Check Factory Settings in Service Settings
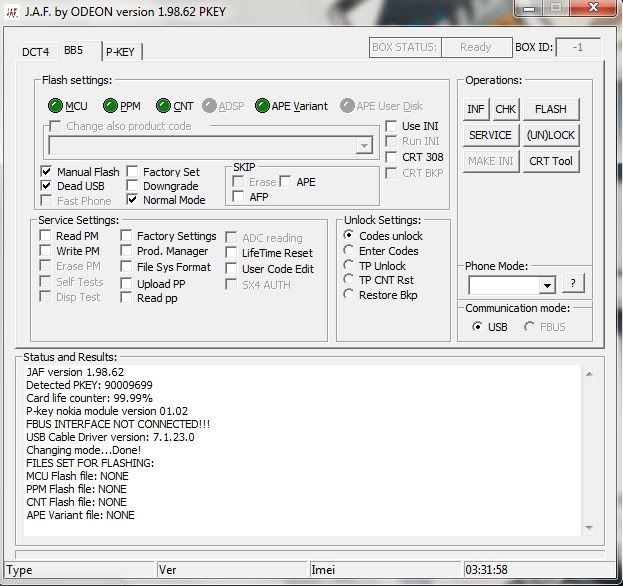 [x=126, y=236]
